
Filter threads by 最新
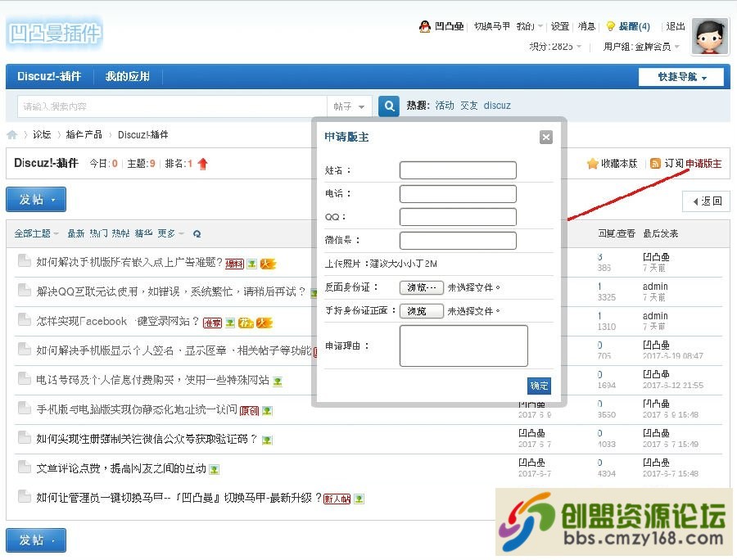75,233
